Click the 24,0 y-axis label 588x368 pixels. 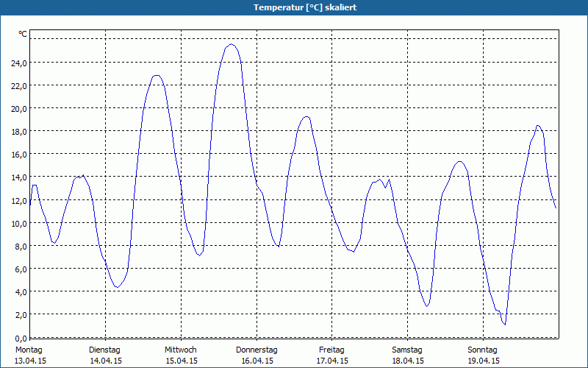coord(18,63)
